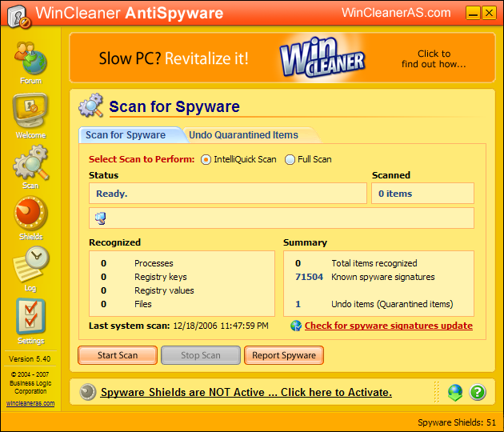
Task: Open the Scan sidebar icon
Action: tap(30, 164)
